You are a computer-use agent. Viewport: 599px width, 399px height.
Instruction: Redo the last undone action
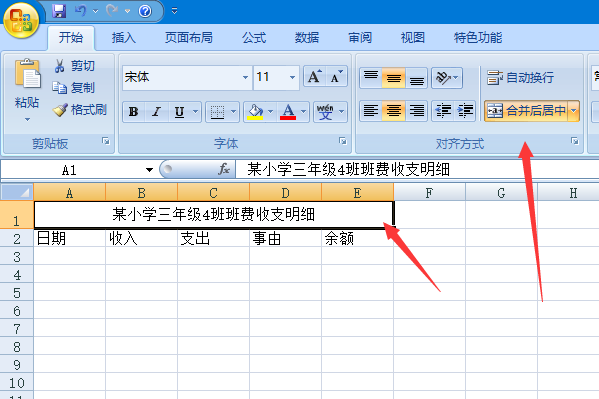point(112,11)
